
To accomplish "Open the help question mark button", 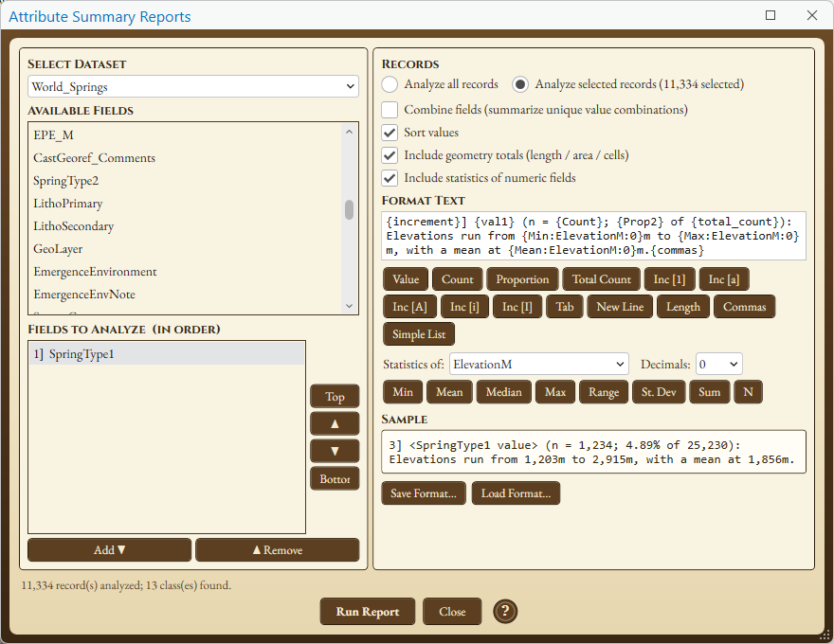I will 505,611.
